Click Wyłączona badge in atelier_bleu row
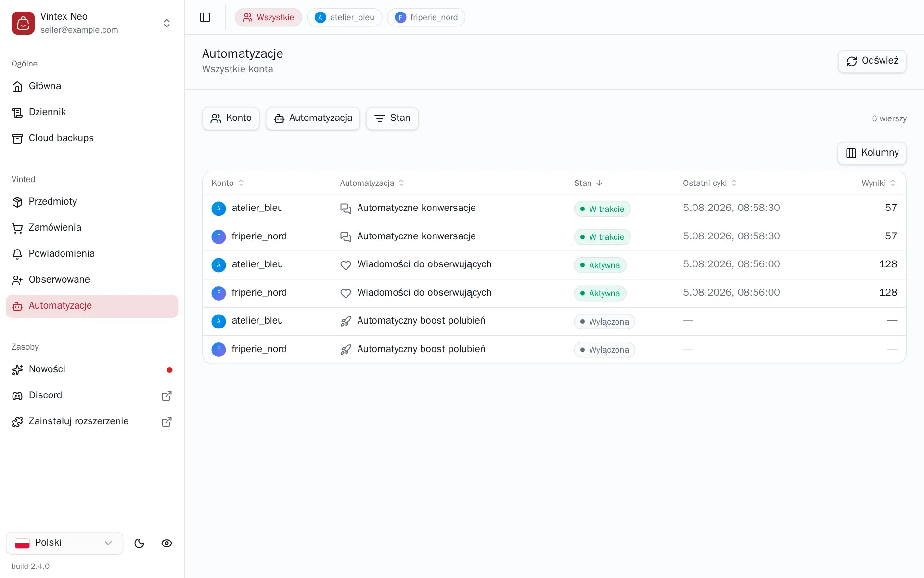Screen dimensions: 924x578 click(604, 322)
